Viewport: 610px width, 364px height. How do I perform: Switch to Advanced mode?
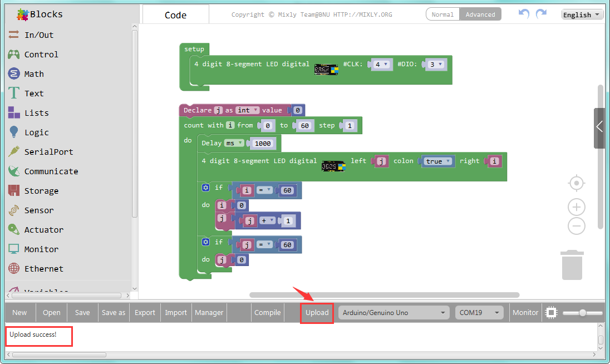point(480,14)
